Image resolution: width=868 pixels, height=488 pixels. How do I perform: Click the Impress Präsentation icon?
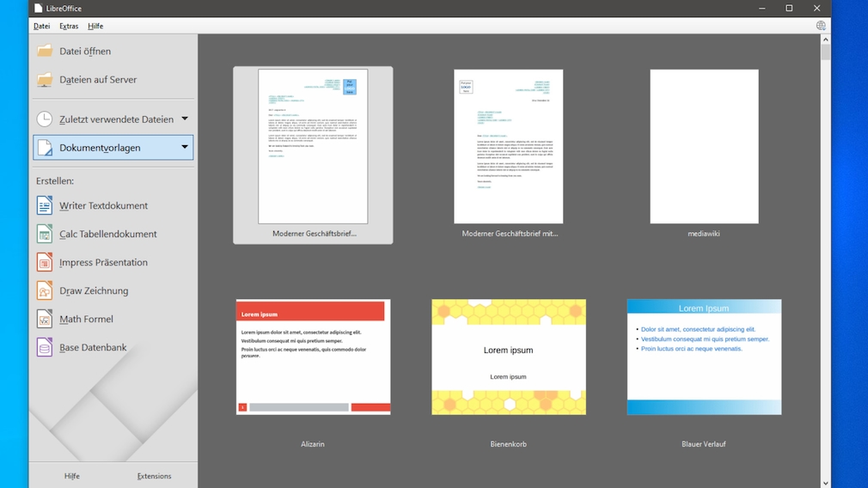pos(45,262)
